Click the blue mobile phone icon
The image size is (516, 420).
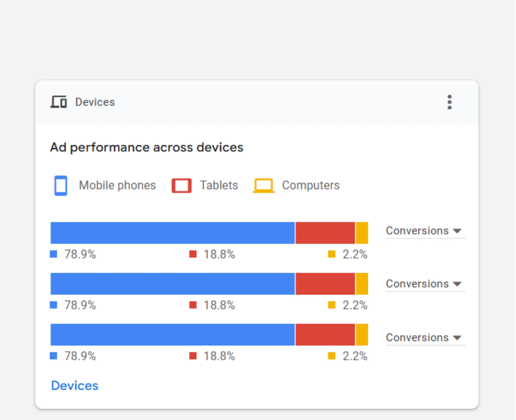(x=61, y=186)
